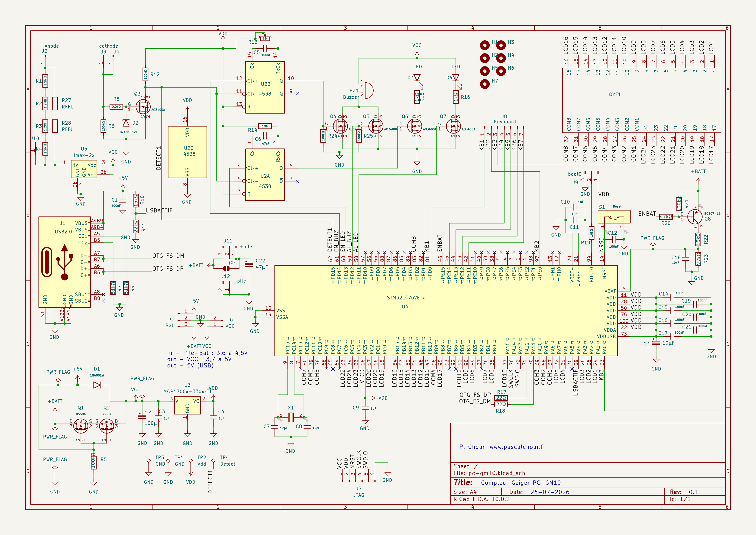756x535 pixels.
Task: Click the 'Keyboard' label under J8
Action: tap(505, 122)
